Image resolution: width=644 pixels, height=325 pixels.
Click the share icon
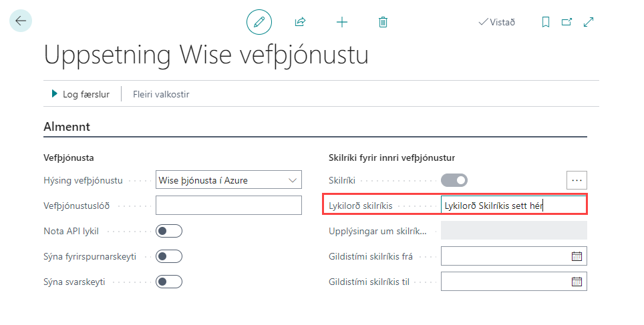click(300, 22)
